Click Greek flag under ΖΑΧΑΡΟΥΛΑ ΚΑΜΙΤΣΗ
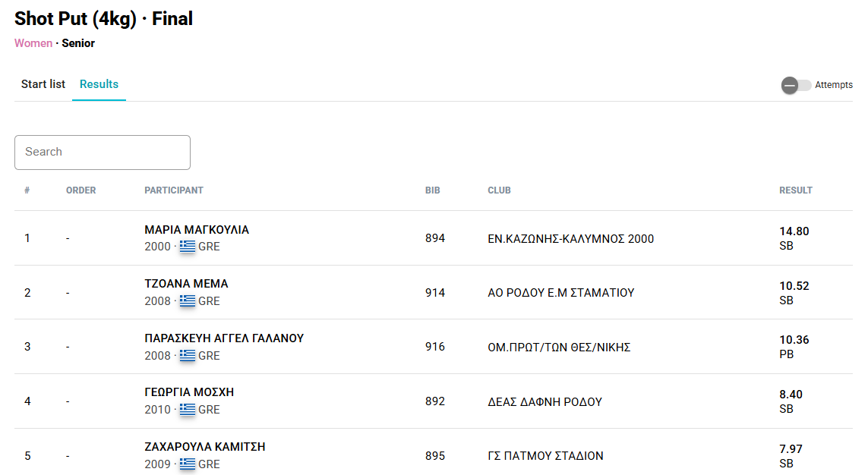 (188, 464)
